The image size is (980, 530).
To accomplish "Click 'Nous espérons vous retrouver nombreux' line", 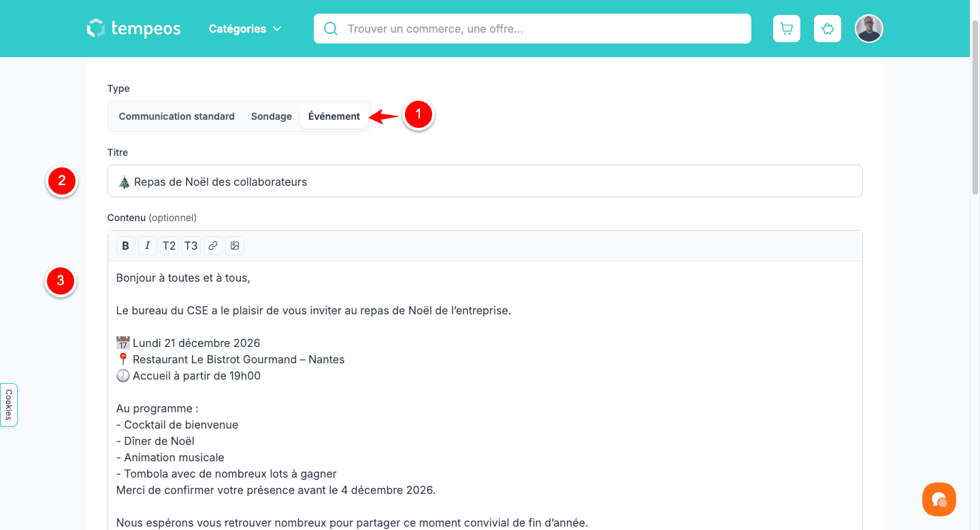I will [x=352, y=523].
